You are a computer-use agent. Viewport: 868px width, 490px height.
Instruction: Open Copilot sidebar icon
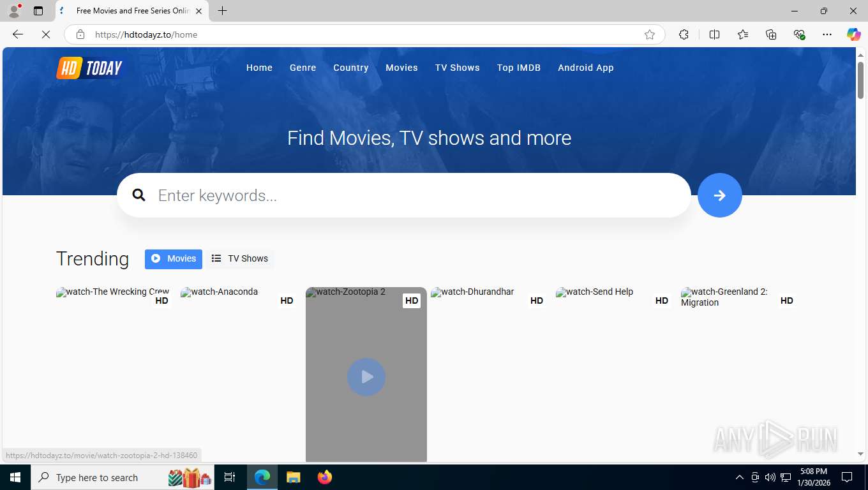pyautogui.click(x=853, y=34)
